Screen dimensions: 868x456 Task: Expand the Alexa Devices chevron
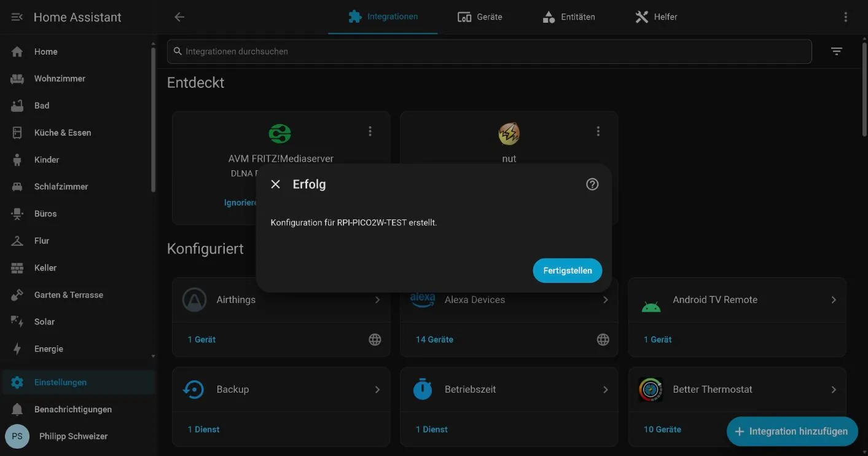(x=606, y=300)
